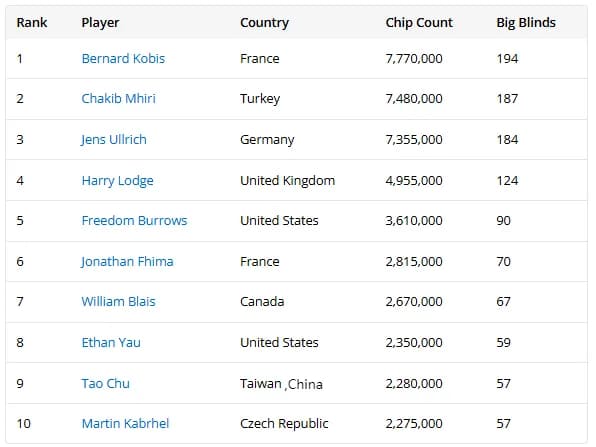Open Harry Lodge player page

[x=117, y=181]
